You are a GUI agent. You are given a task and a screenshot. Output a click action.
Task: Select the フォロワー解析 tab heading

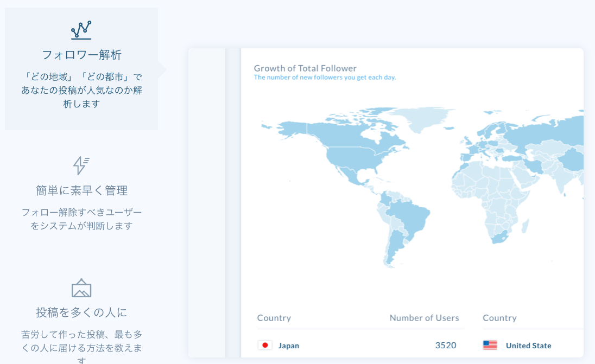pos(81,55)
